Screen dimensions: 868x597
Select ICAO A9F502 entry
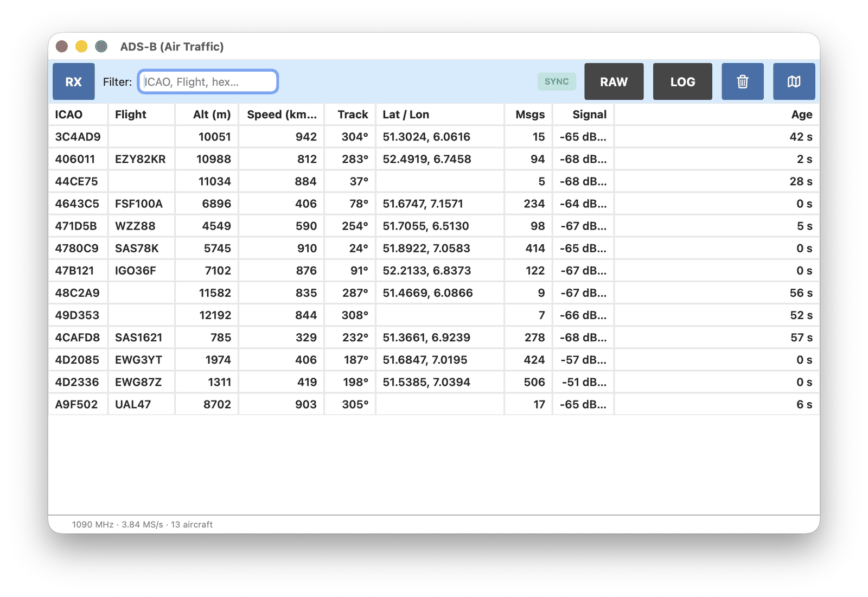78,404
